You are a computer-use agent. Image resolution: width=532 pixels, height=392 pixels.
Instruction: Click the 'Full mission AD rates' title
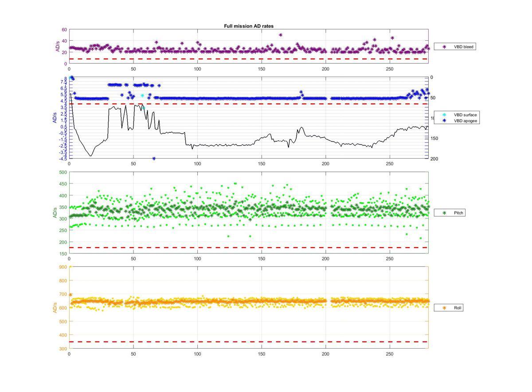pos(248,26)
